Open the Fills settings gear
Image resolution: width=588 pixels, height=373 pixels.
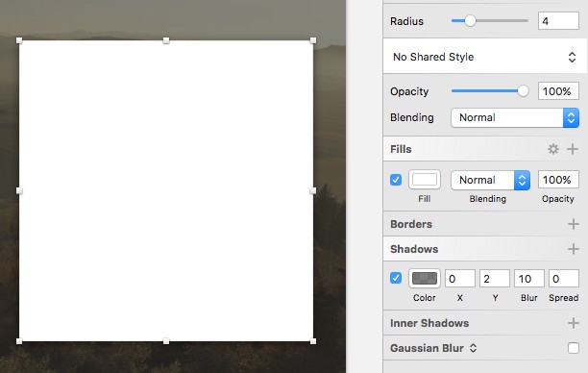pos(553,149)
